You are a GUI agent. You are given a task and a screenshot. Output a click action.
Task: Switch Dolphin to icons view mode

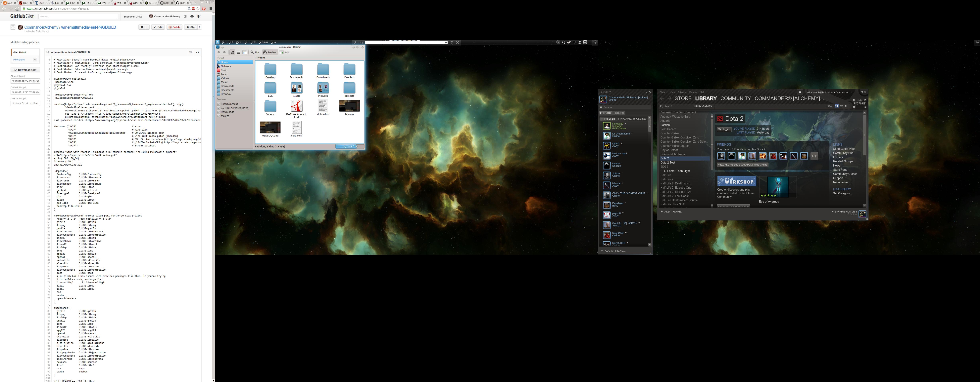coord(232,53)
